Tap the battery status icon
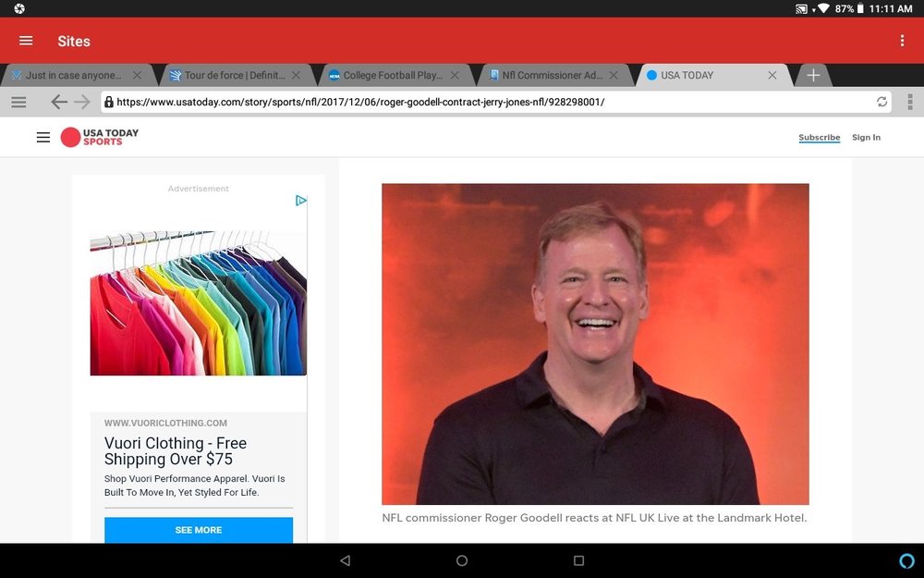The image size is (924, 578). point(859,8)
